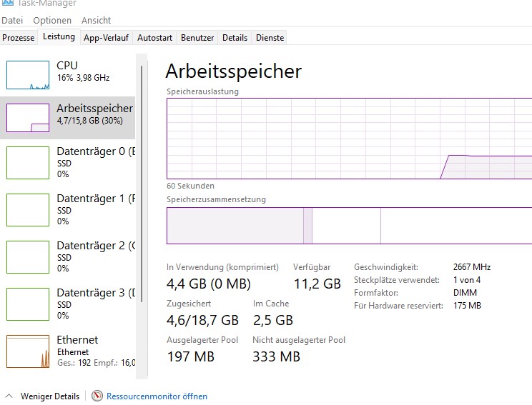The height and width of the screenshot is (405, 532).
Task: Switch to the App-Verlauf tab
Action: [107, 38]
